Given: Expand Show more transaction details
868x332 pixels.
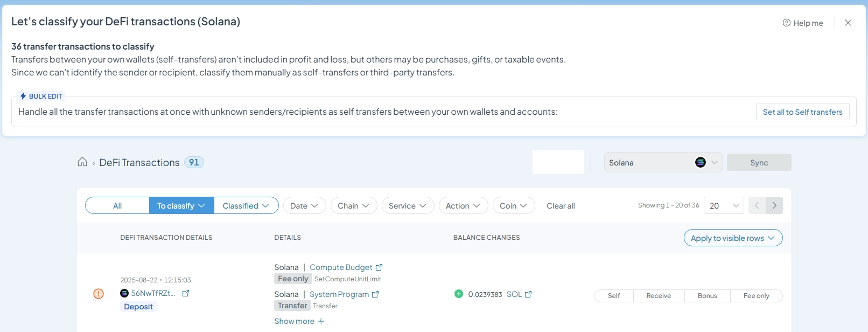Looking at the screenshot, I should (x=299, y=321).
